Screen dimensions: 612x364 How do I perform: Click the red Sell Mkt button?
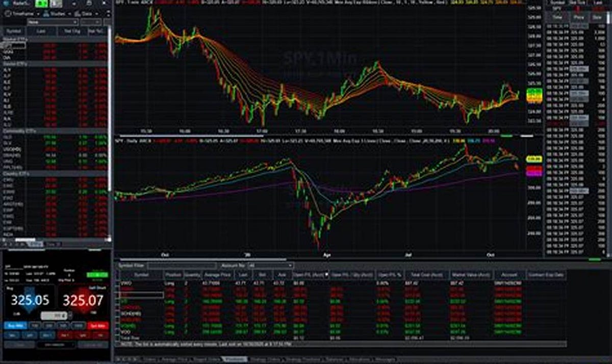point(98,325)
